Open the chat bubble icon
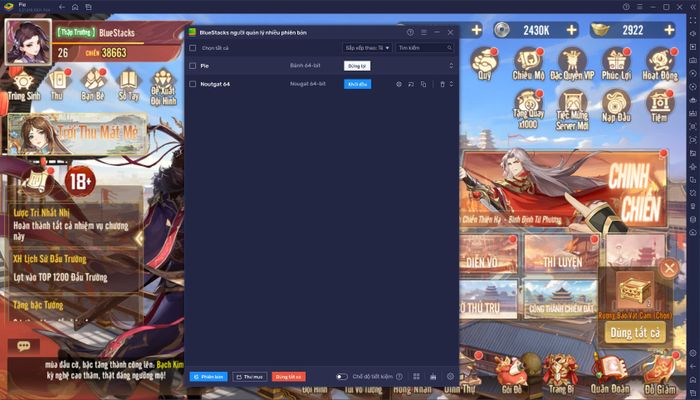 coord(24,346)
